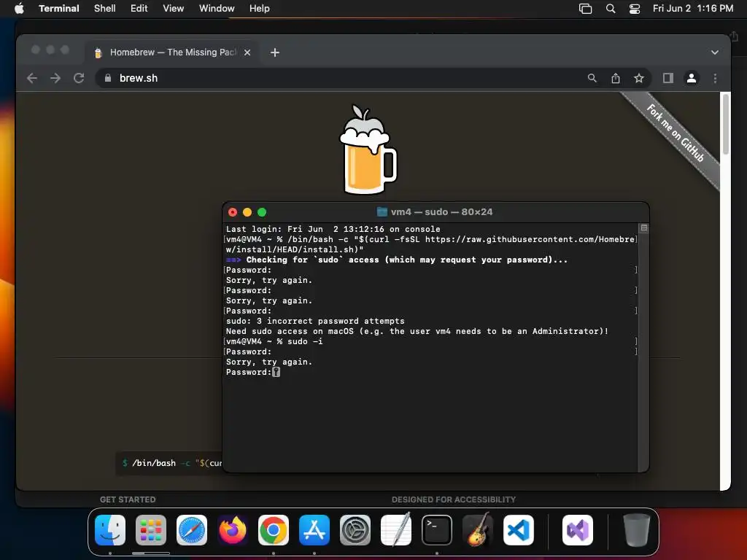
Task: Click the Terminal password cursor prompt
Action: point(276,373)
